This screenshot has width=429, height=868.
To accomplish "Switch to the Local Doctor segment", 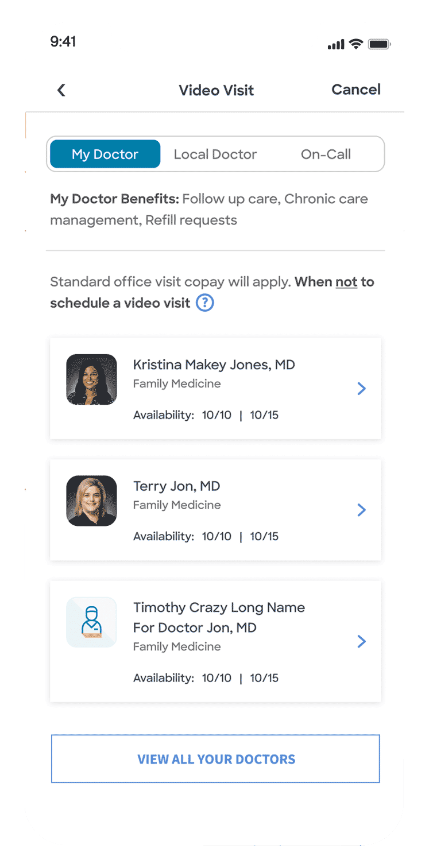I will (x=215, y=154).
